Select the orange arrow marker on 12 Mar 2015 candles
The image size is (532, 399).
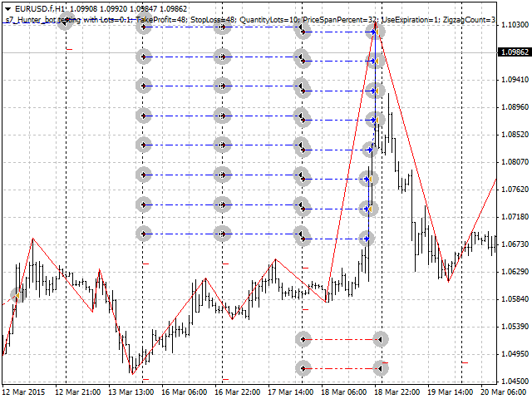coord(17,296)
